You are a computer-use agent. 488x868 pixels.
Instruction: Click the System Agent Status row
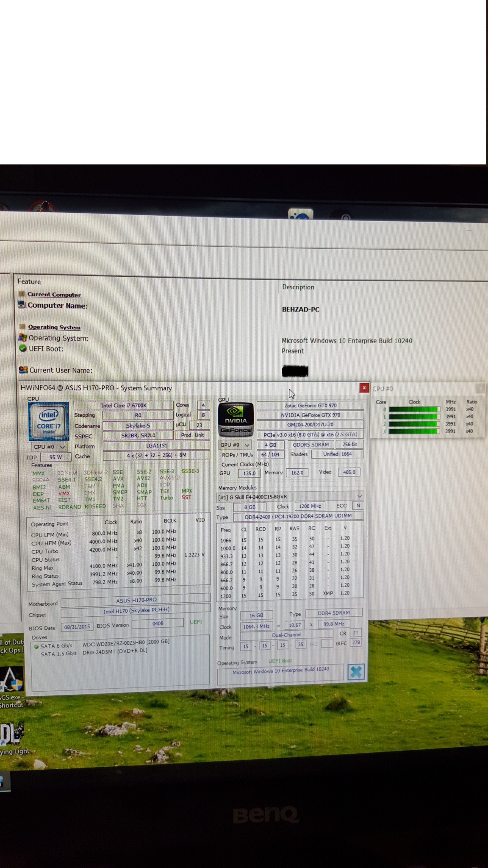119,582
